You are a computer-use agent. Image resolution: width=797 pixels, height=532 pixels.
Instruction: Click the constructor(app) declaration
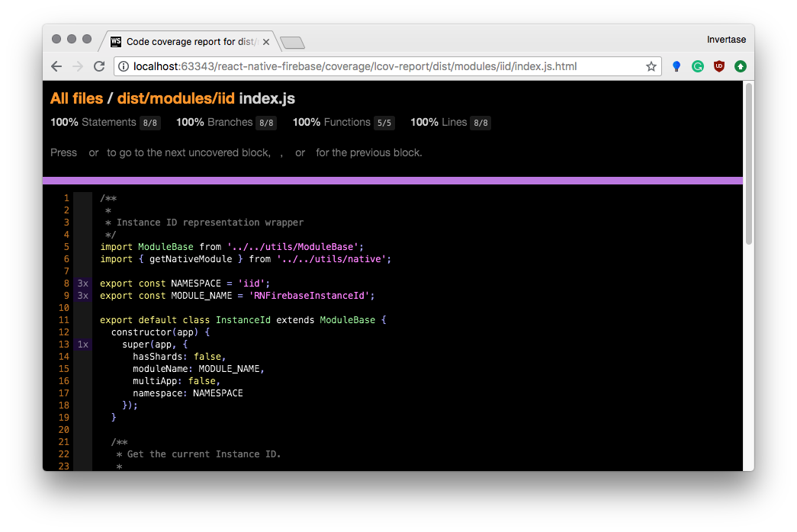click(x=155, y=332)
